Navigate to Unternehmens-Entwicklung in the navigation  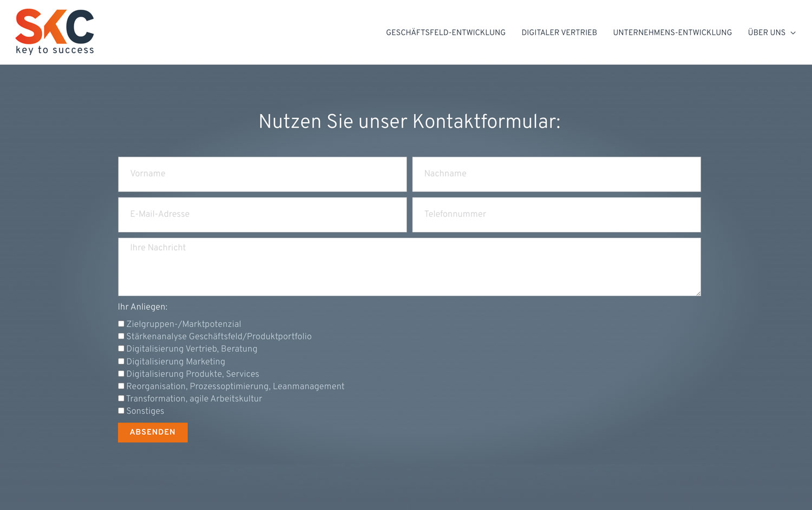672,32
